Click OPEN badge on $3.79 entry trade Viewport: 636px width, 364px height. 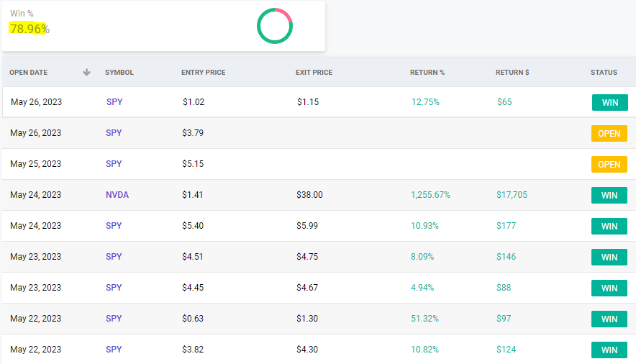(609, 134)
